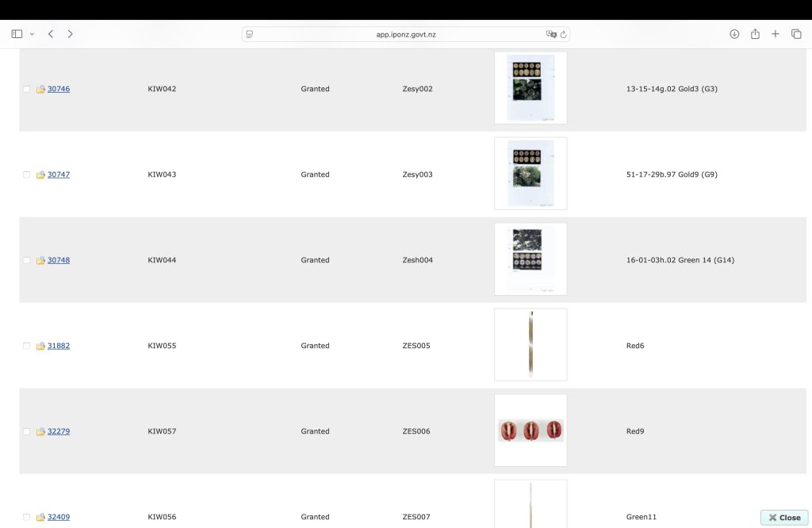Click the translate icon in address bar
Viewport: 812px width, 528px height.
pyautogui.click(x=551, y=34)
